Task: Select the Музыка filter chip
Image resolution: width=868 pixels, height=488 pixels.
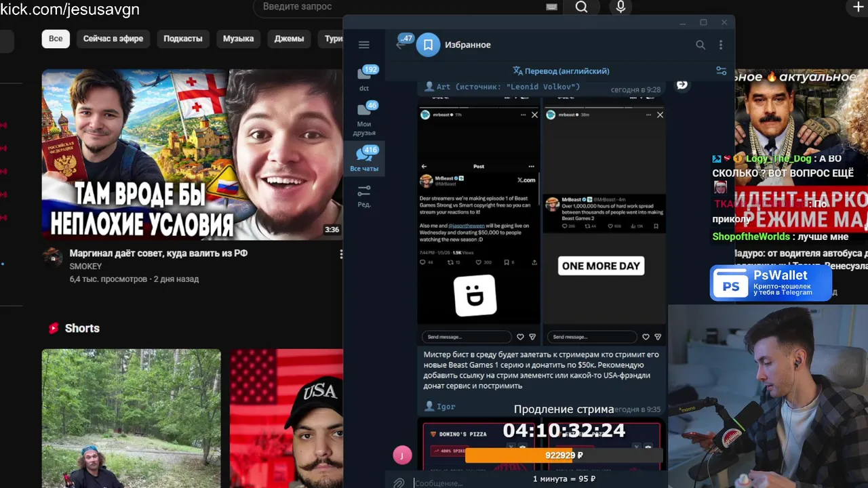Action: [238, 39]
